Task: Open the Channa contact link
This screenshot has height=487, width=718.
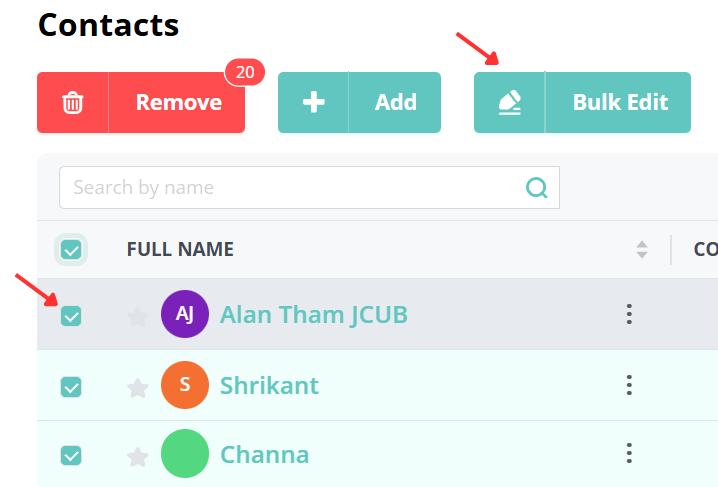Action: pyautogui.click(x=264, y=455)
